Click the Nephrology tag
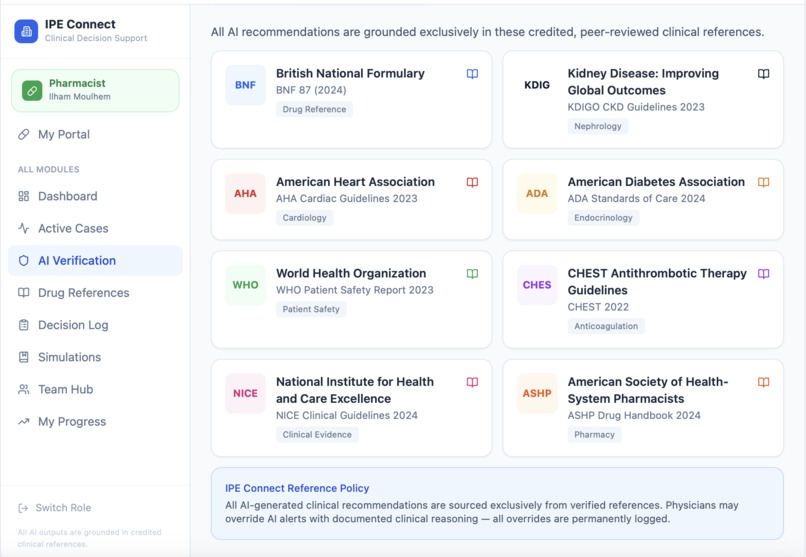The width and height of the screenshot is (806, 557). 598,126
